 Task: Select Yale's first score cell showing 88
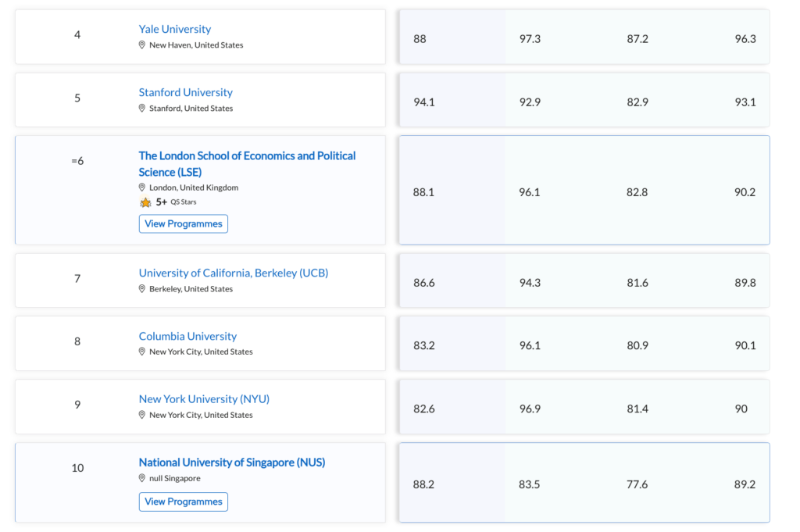click(420, 38)
